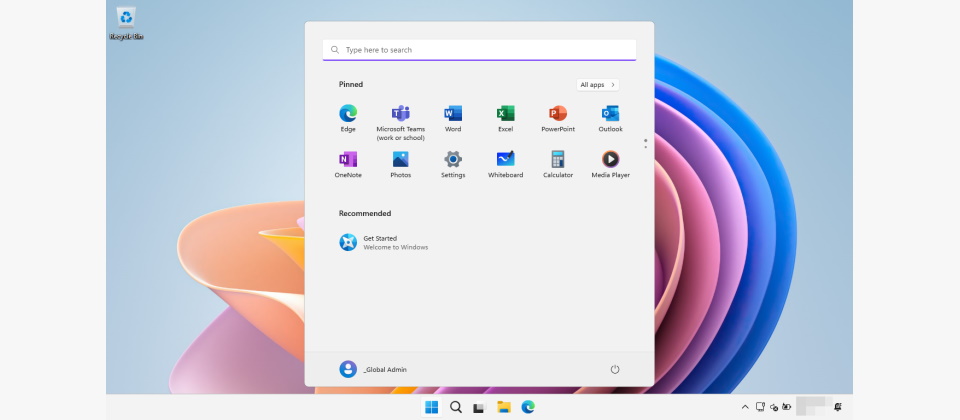The image size is (960, 420).
Task: Open the Photos app
Action: click(x=400, y=159)
